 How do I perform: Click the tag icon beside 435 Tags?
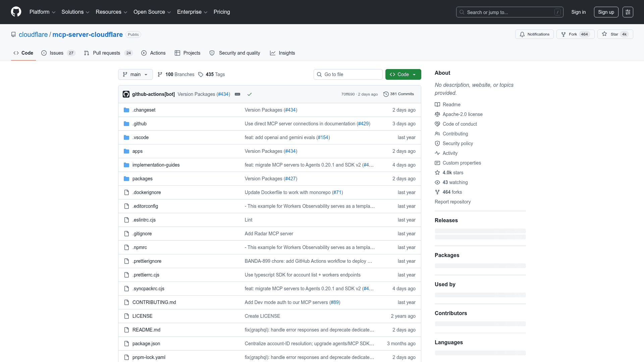[x=201, y=74]
